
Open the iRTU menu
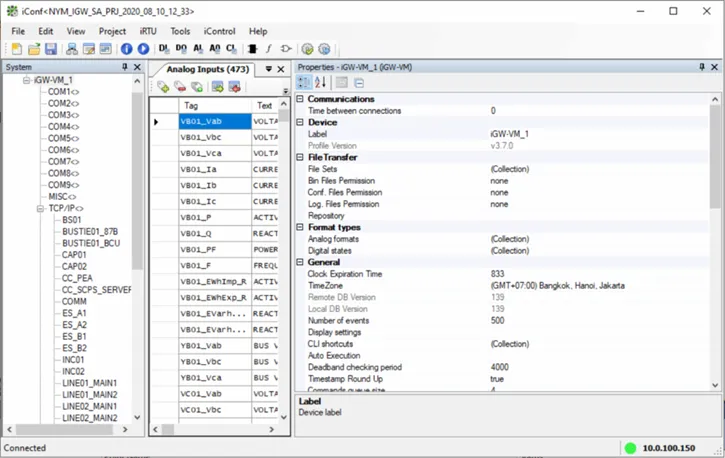coord(148,31)
